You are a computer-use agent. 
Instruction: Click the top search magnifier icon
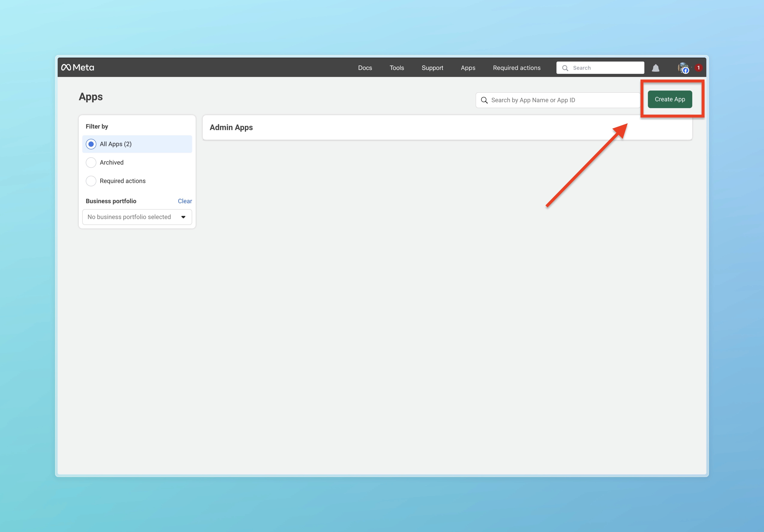pyautogui.click(x=565, y=68)
